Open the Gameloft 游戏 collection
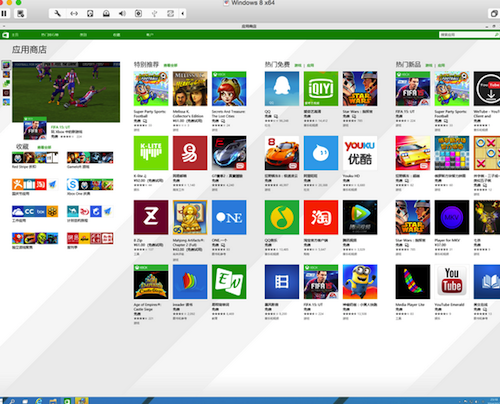 90,160
